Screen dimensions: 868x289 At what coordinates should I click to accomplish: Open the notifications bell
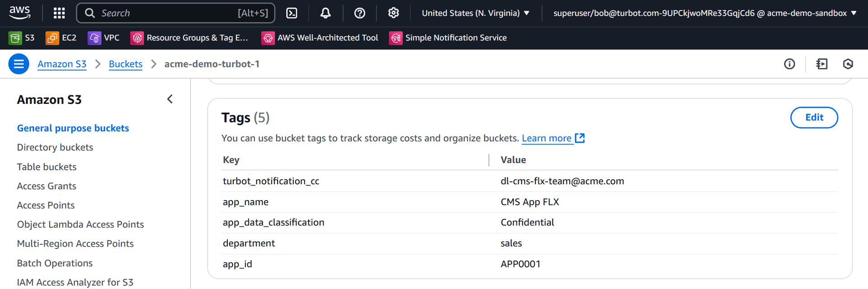pyautogui.click(x=325, y=13)
